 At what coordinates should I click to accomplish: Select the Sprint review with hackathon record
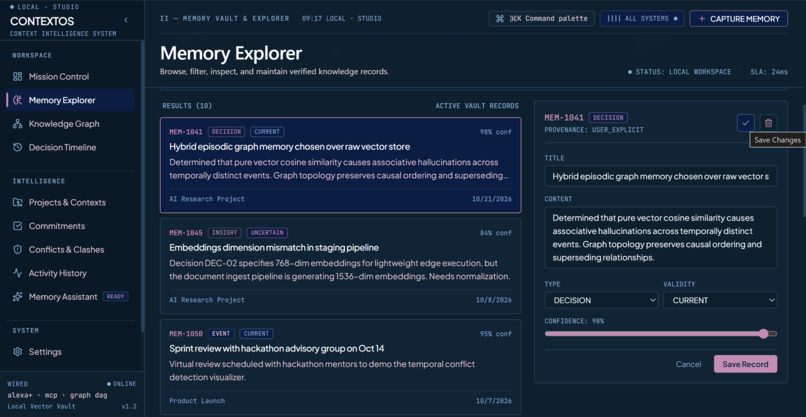tap(340, 367)
